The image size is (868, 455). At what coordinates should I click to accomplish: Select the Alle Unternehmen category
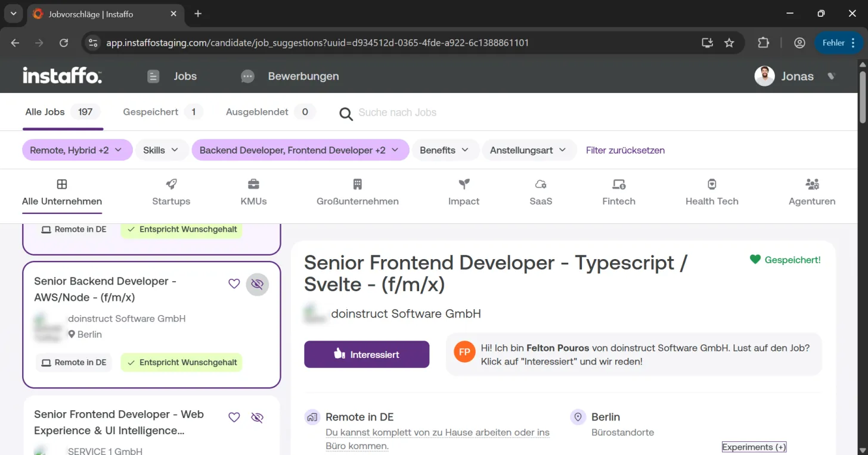(62, 192)
